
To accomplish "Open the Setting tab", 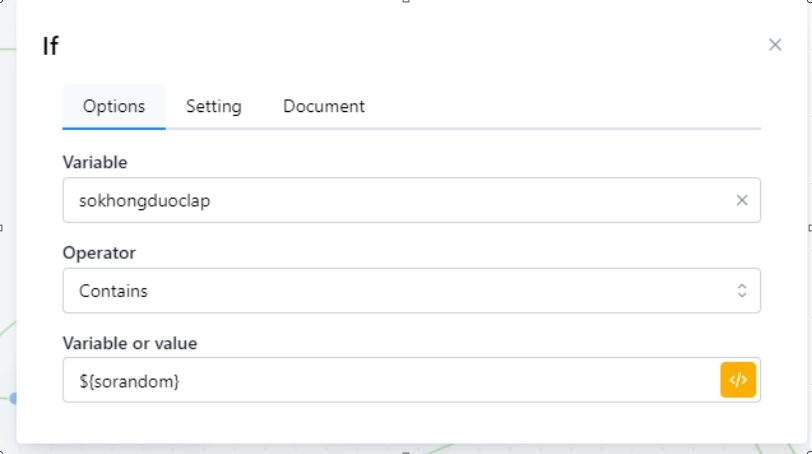I will tap(213, 106).
